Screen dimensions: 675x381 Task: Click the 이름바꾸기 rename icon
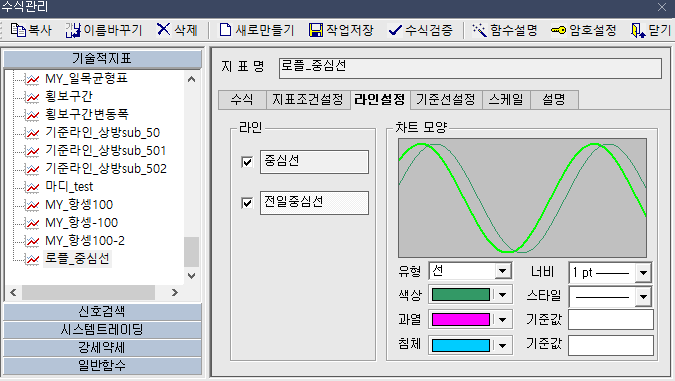pyautogui.click(x=73, y=30)
